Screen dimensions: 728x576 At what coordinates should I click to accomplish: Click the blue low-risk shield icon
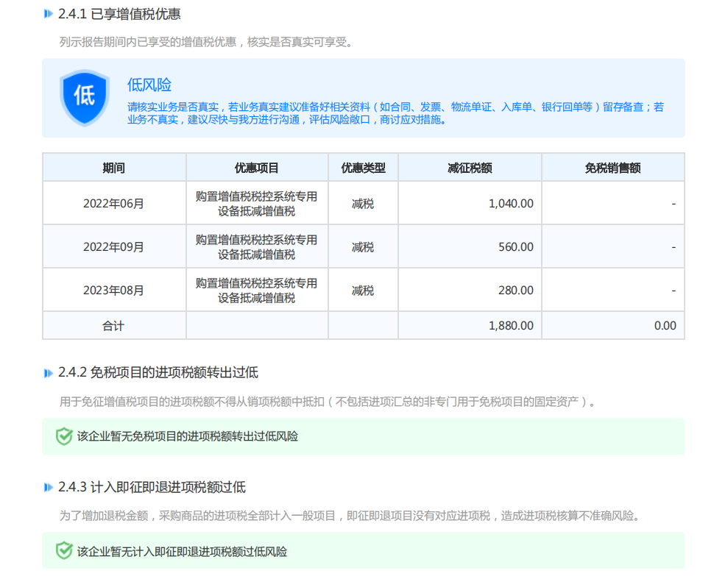[84, 97]
